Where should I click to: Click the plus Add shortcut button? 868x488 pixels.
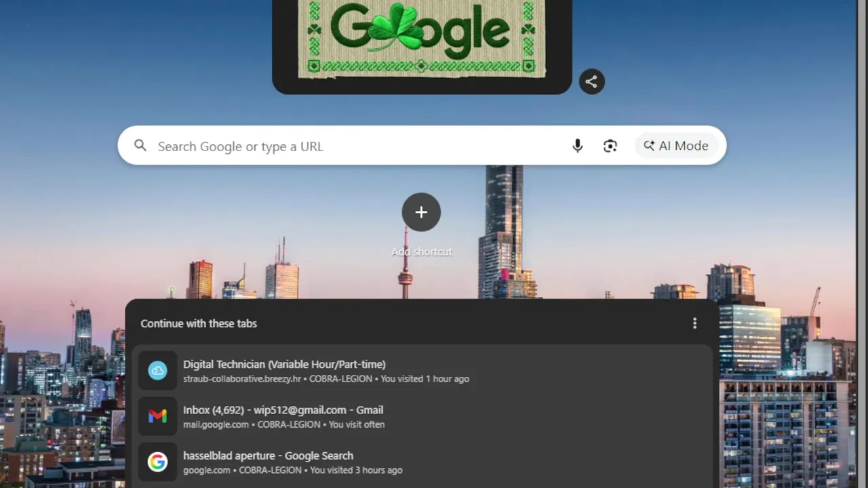(x=421, y=212)
